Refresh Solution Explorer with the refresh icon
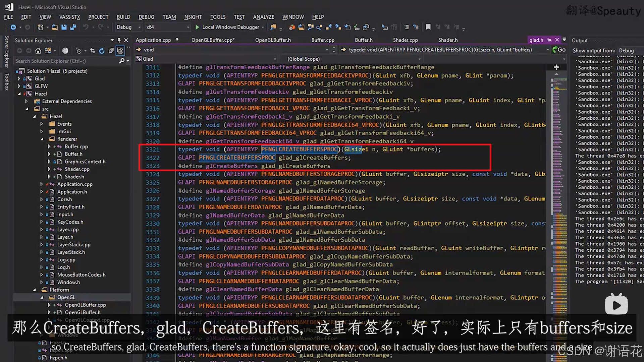Image resolution: width=644 pixels, height=362 pixels. click(x=102, y=51)
